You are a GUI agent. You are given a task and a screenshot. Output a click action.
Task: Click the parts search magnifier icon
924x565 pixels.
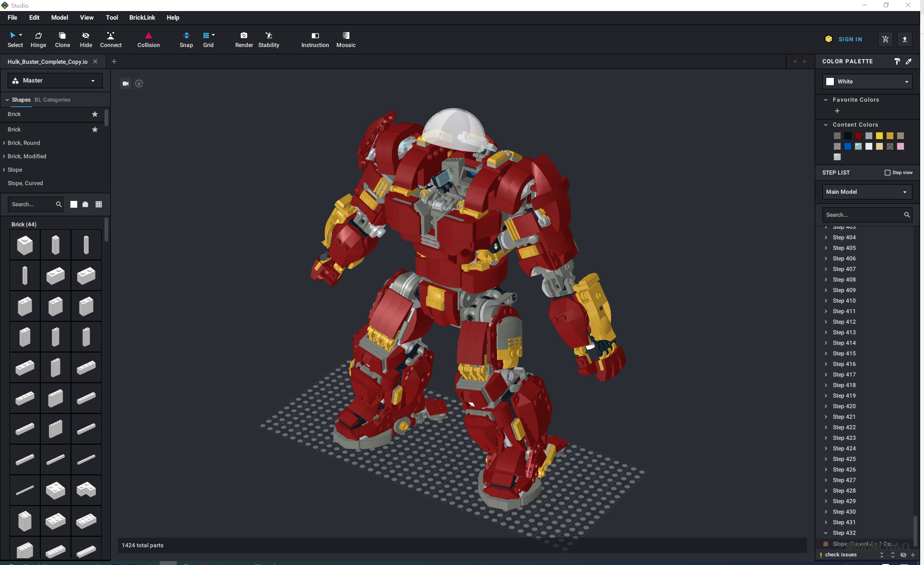click(x=58, y=204)
